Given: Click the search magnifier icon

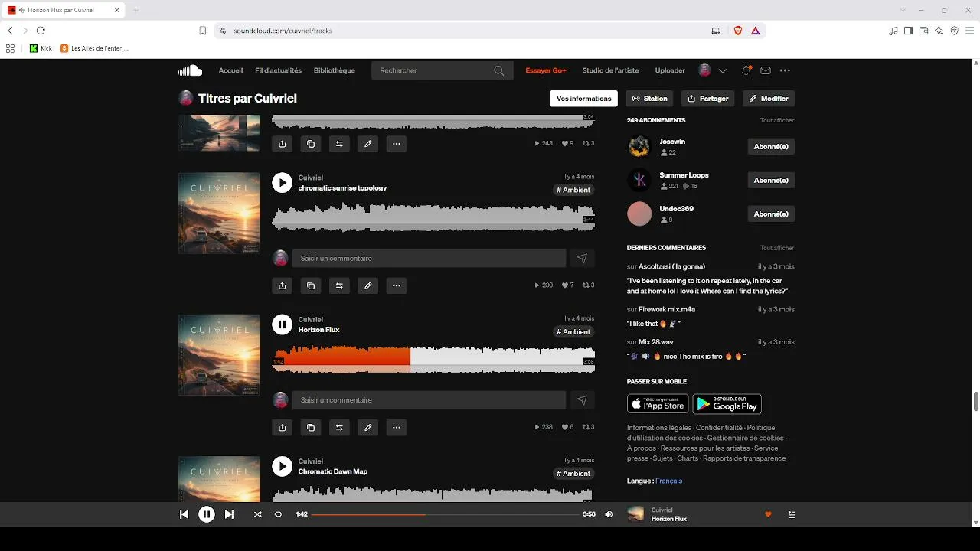Looking at the screenshot, I should pyautogui.click(x=499, y=70).
